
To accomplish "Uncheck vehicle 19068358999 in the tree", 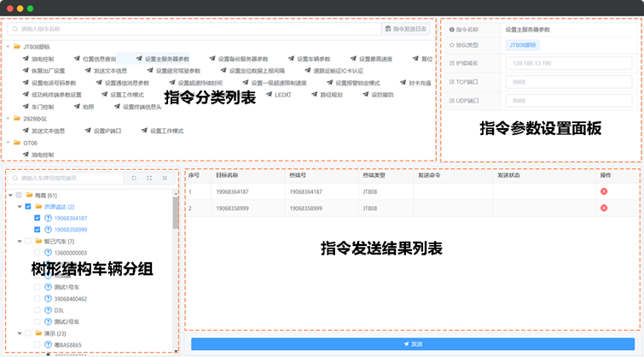I will tap(37, 230).
